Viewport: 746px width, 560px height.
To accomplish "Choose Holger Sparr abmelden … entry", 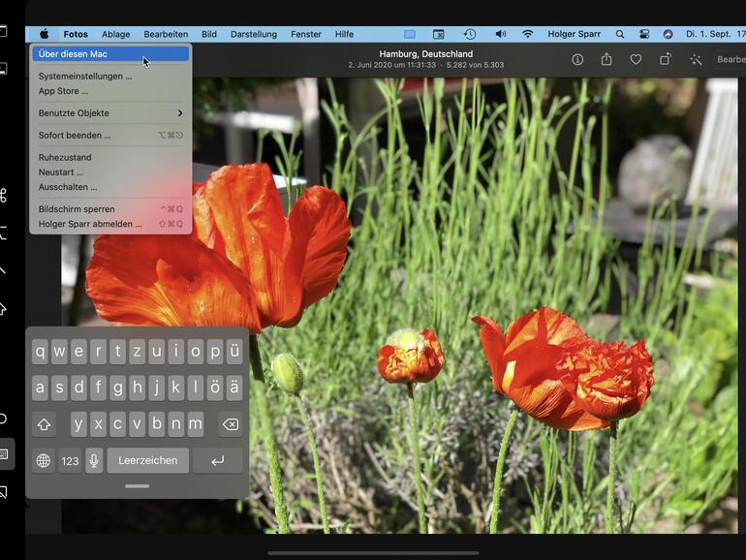I will [110, 224].
